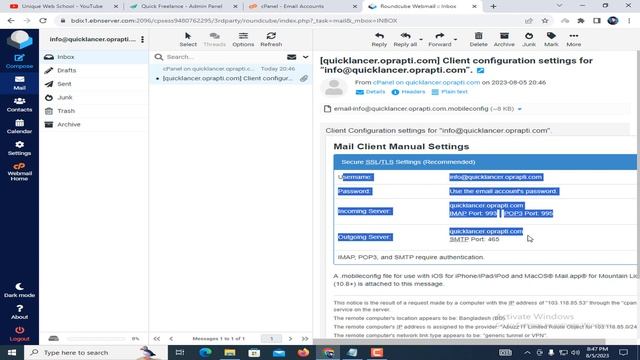640x360 pixels.
Task: Reload the page in browser
Action: pyautogui.click(x=43, y=20)
